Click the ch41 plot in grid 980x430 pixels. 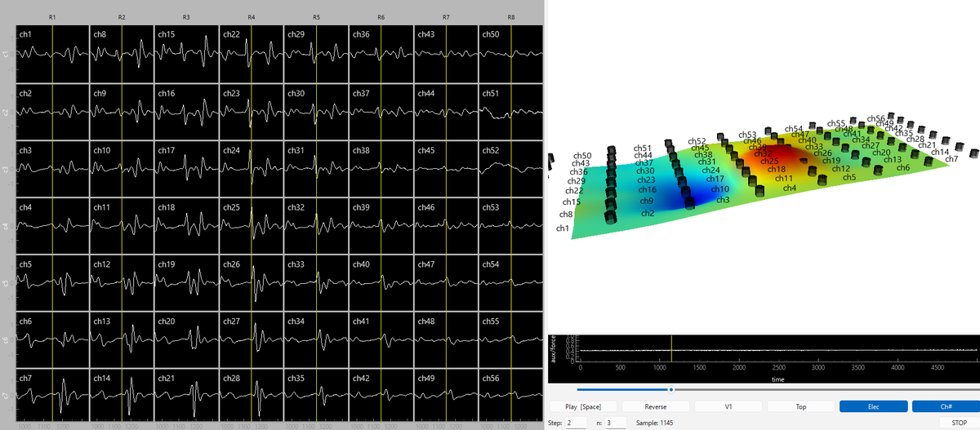(381, 340)
